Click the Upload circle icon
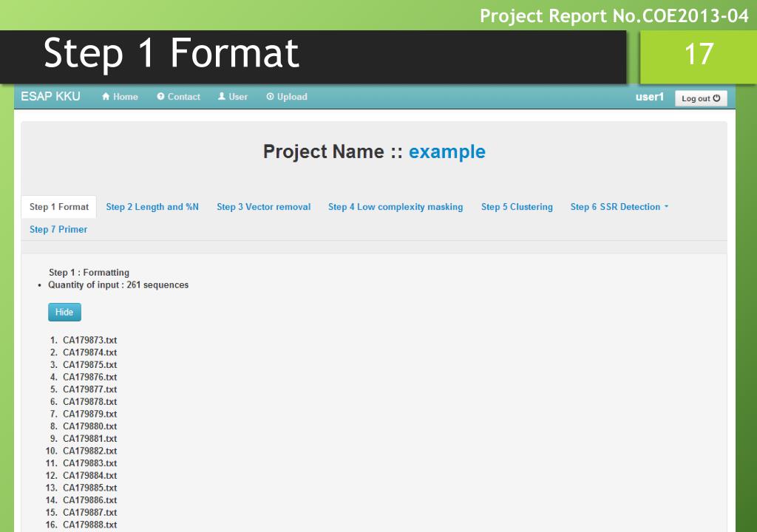Image resolution: width=757 pixels, height=532 pixels. pos(271,97)
